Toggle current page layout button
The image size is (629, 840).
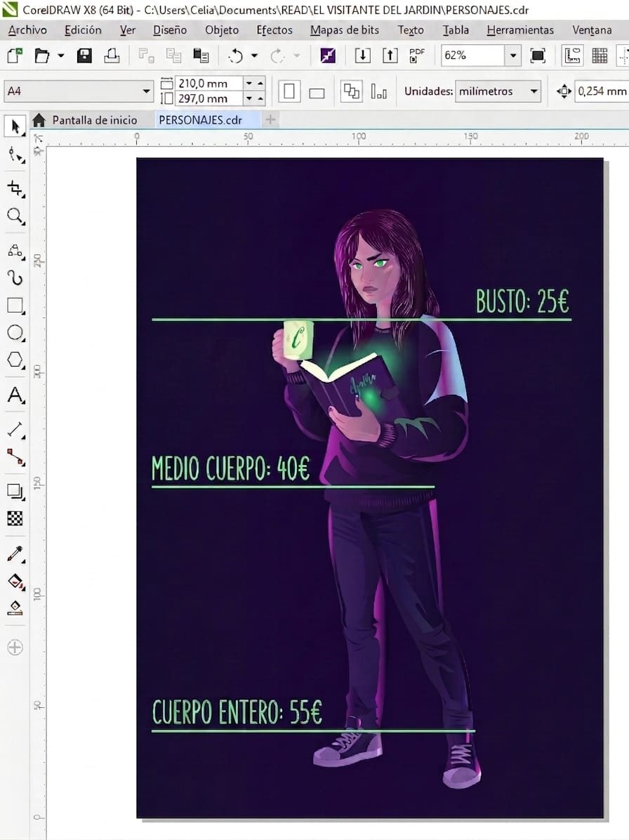pos(378,91)
